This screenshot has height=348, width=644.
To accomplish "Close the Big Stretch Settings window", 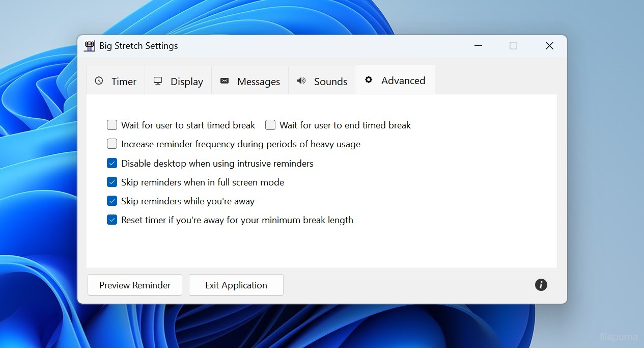I will coord(549,46).
